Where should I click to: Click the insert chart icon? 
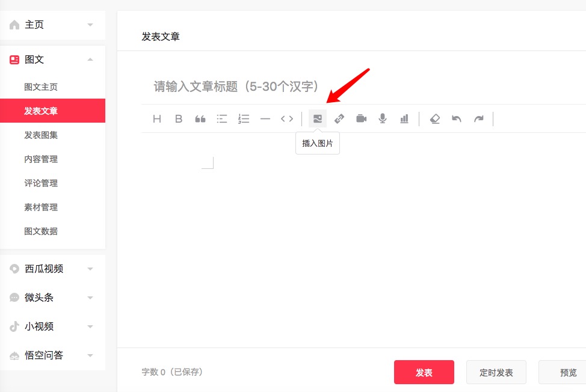(x=404, y=118)
